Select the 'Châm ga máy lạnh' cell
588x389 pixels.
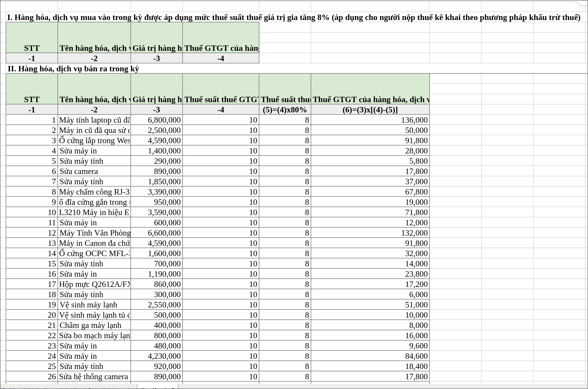pyautogui.click(x=94, y=325)
